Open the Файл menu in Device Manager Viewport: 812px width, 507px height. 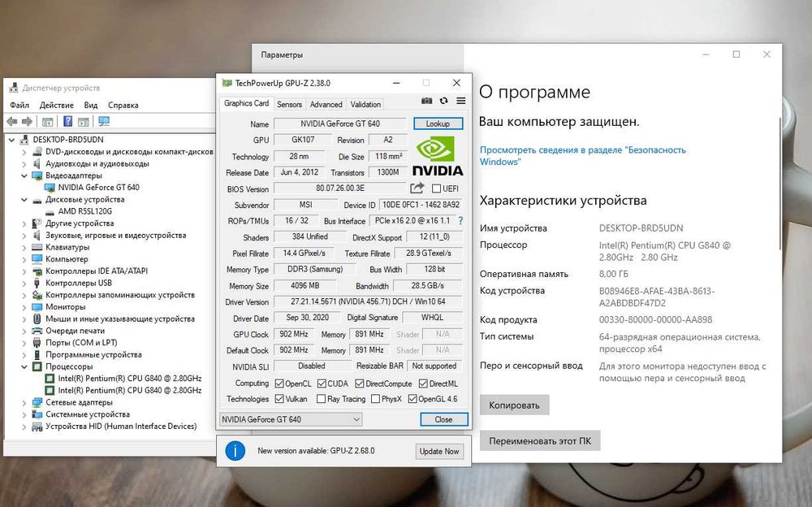click(19, 105)
